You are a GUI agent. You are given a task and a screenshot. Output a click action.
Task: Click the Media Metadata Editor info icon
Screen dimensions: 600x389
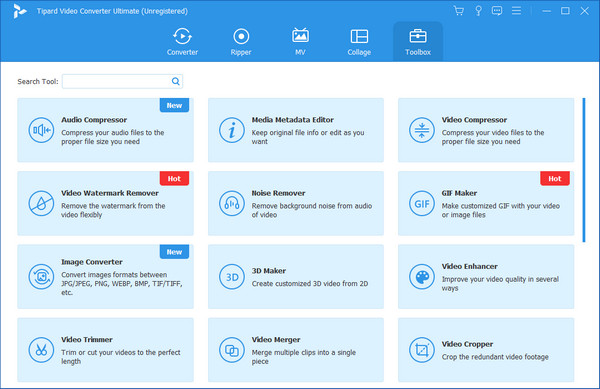click(232, 130)
